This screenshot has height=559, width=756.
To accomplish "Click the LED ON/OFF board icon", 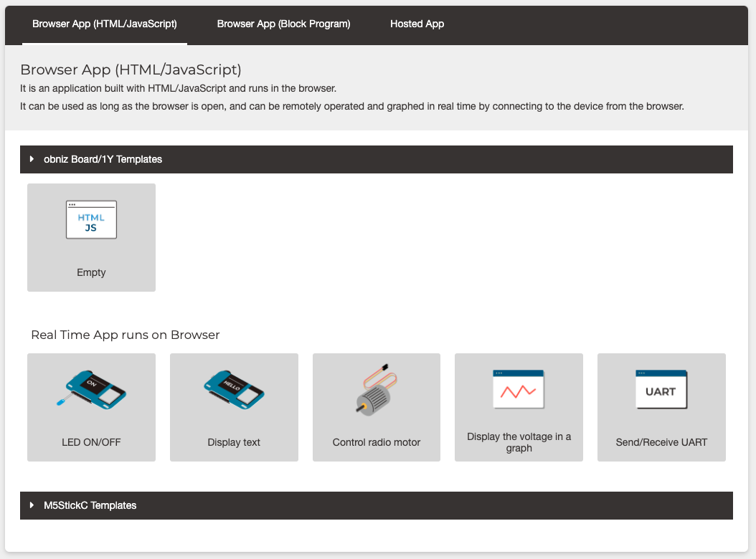I will click(91, 391).
